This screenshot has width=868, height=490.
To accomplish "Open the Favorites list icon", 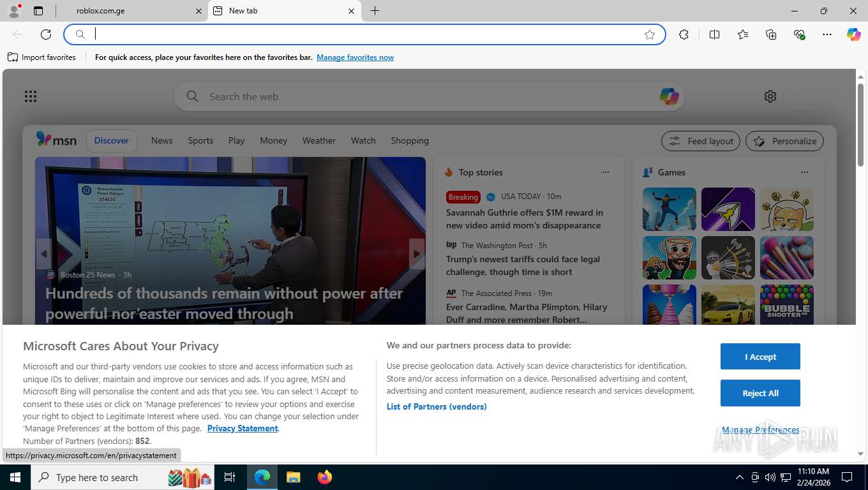I will pyautogui.click(x=743, y=34).
